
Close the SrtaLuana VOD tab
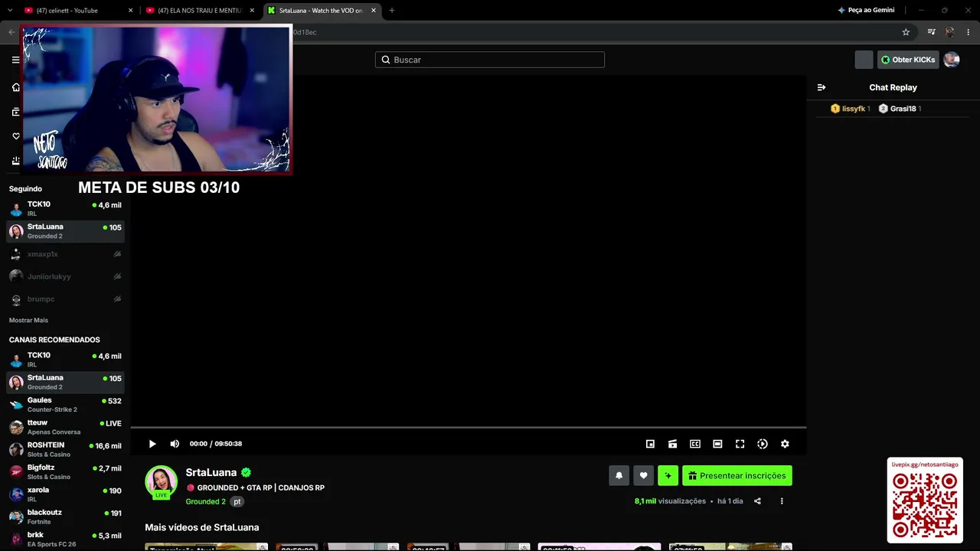click(x=374, y=11)
